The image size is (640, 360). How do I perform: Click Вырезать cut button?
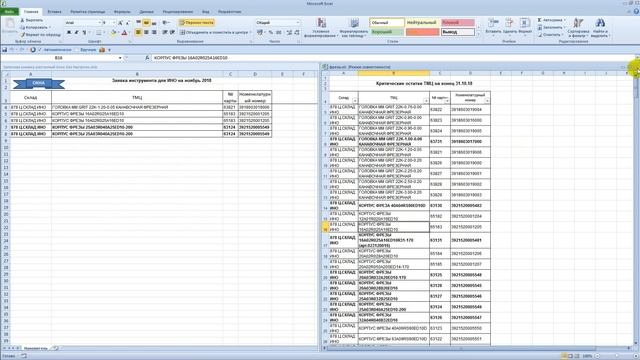(32, 20)
